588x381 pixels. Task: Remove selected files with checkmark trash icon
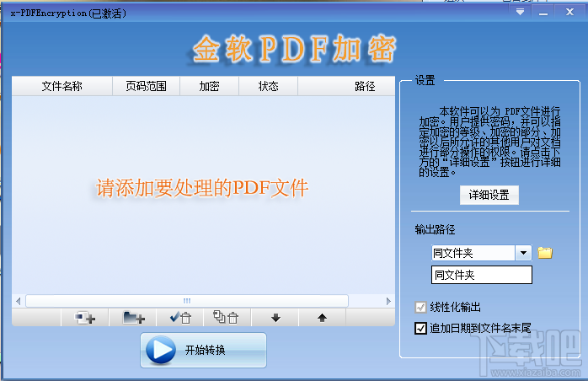180,318
